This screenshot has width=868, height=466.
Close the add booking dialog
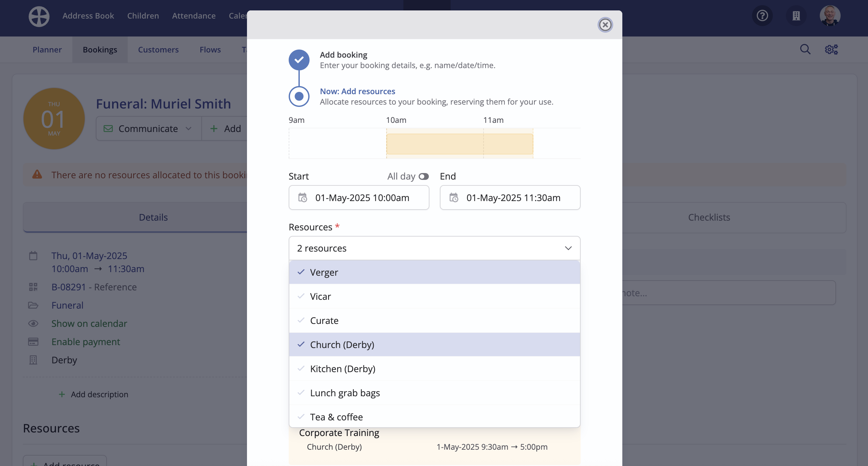coord(605,24)
